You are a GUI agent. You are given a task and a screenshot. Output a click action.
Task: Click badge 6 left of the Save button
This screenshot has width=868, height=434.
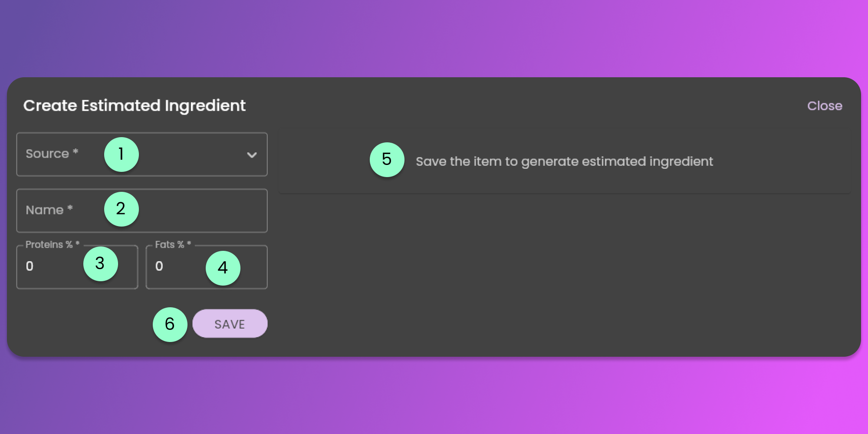click(x=170, y=324)
